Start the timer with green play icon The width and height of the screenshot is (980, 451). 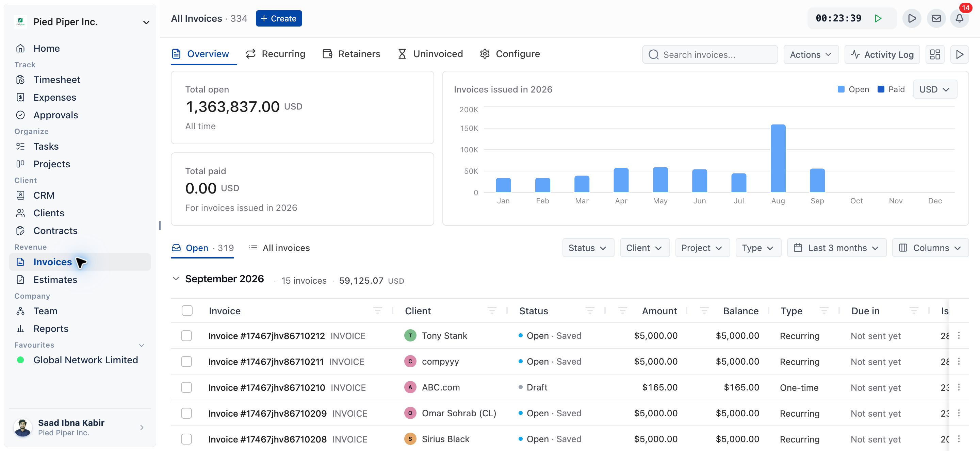[878, 18]
